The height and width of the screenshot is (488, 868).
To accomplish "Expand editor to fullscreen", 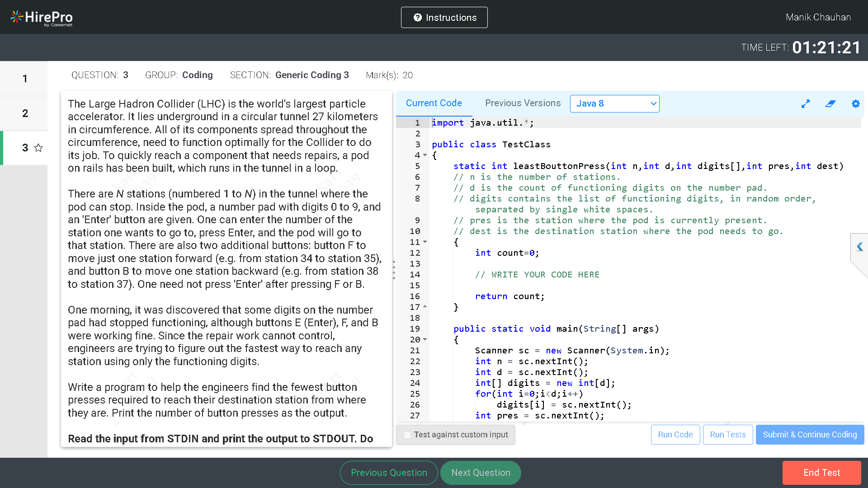I will 805,104.
